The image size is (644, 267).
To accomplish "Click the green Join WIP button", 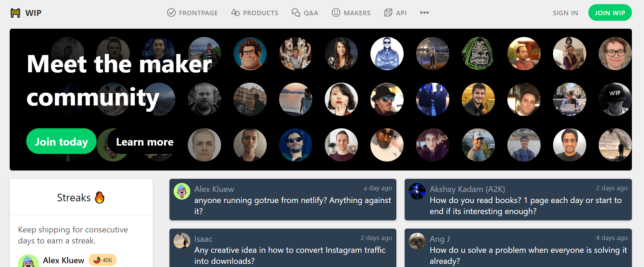I will click(610, 12).
